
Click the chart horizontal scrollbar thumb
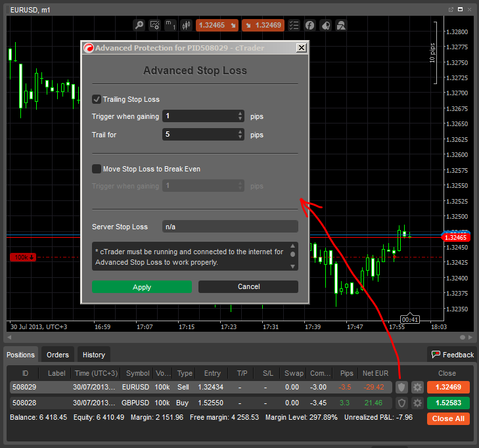click(463, 337)
